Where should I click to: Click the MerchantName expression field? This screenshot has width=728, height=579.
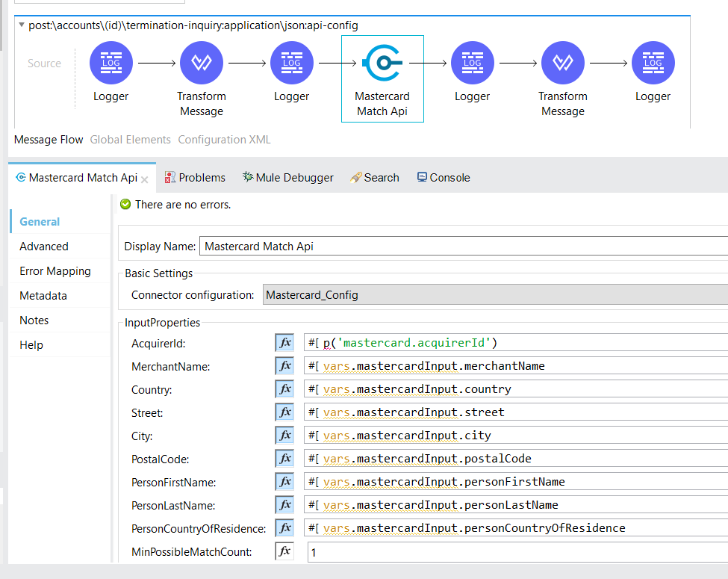515,366
